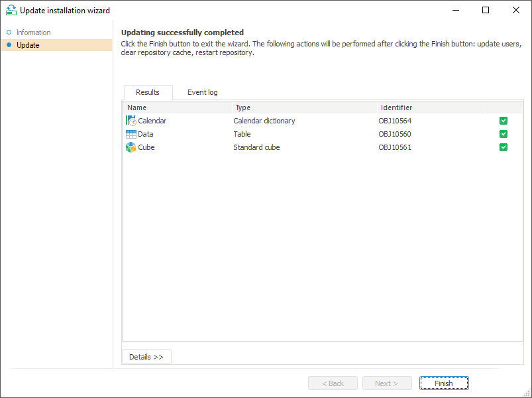Sort by the Name column header

tap(178, 107)
